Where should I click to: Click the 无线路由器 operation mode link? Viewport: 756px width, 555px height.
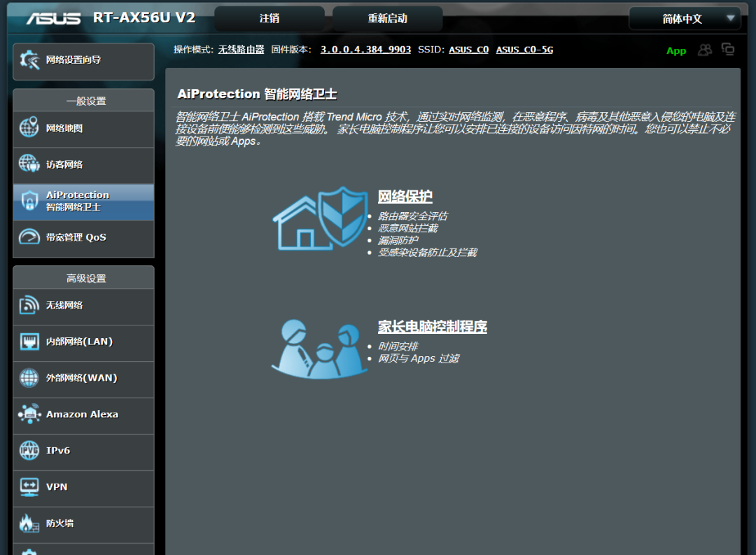click(x=241, y=50)
